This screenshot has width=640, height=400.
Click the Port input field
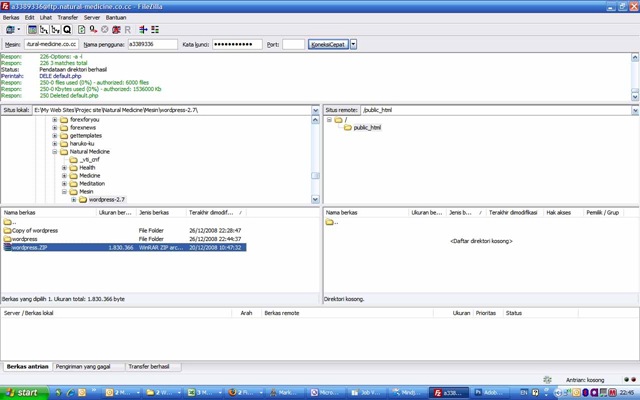click(x=293, y=44)
